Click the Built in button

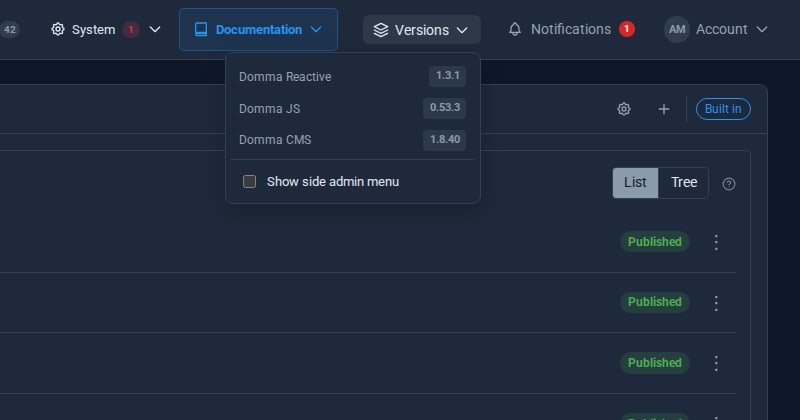point(723,109)
